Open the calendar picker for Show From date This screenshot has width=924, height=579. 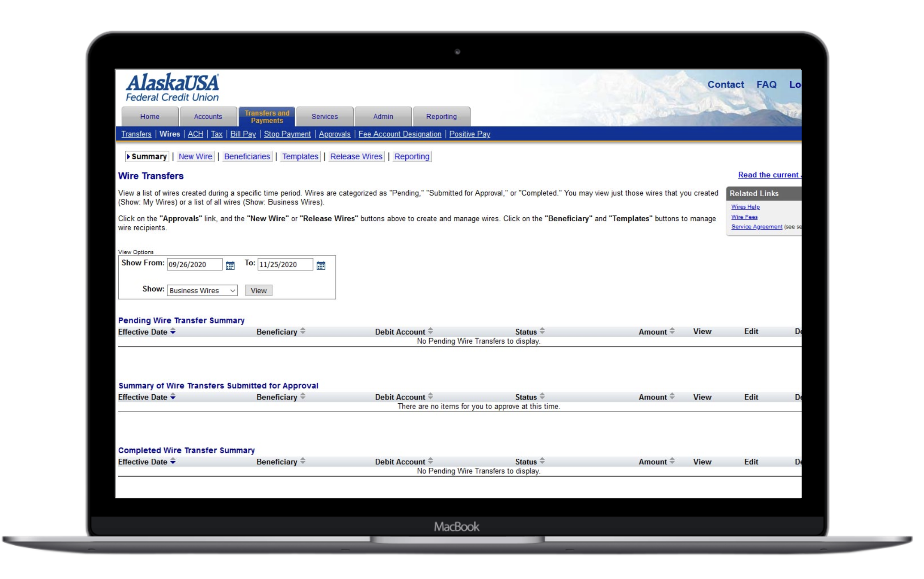(230, 265)
